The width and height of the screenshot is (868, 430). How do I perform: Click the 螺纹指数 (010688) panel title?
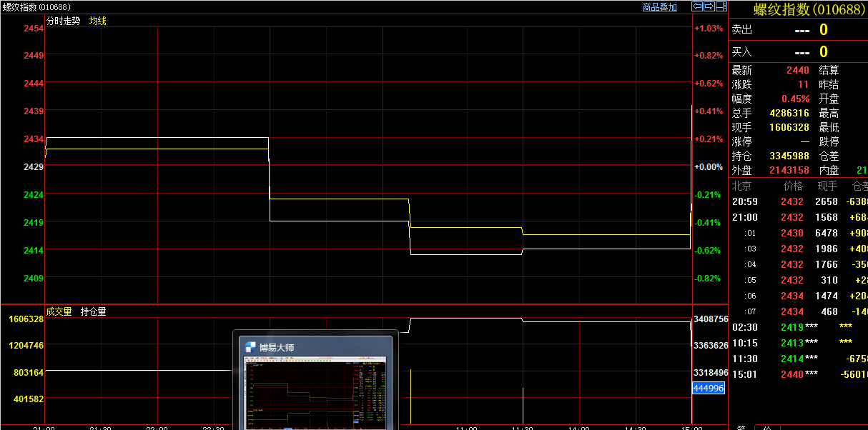click(x=799, y=9)
